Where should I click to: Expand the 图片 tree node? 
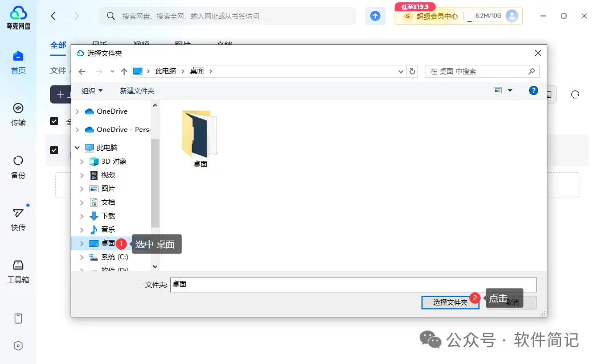click(81, 189)
